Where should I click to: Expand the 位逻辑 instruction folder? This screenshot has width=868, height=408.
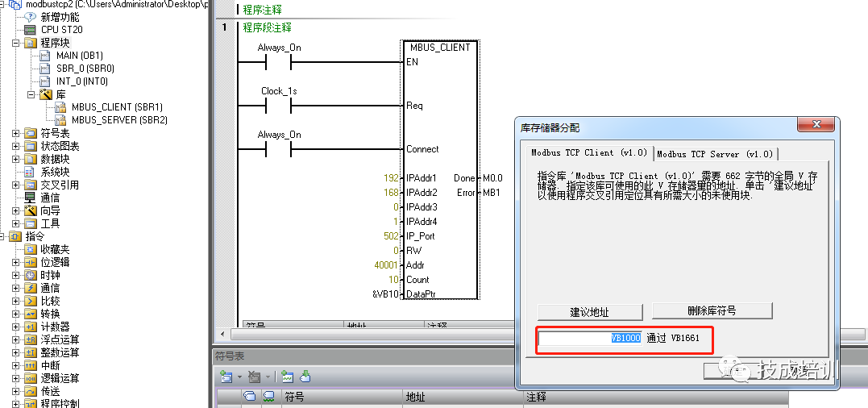[x=15, y=262]
